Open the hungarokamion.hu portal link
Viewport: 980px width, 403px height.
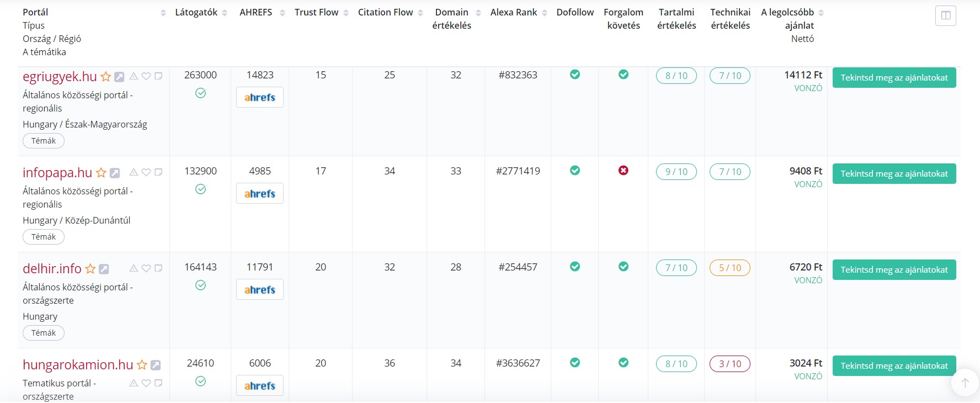click(78, 365)
